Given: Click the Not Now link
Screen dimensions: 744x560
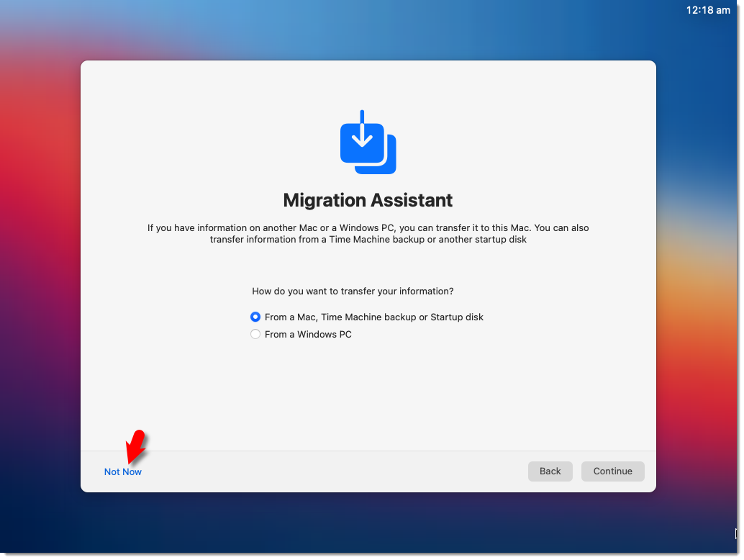Looking at the screenshot, I should coord(123,471).
